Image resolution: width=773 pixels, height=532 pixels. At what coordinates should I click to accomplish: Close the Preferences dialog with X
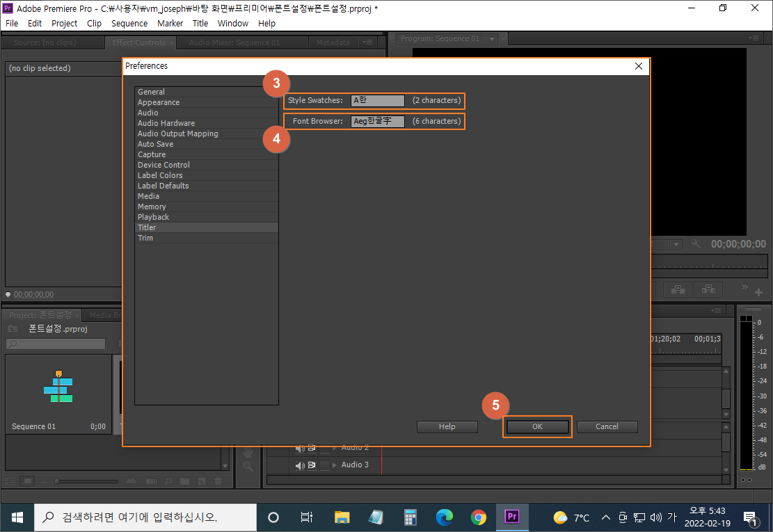(x=639, y=66)
